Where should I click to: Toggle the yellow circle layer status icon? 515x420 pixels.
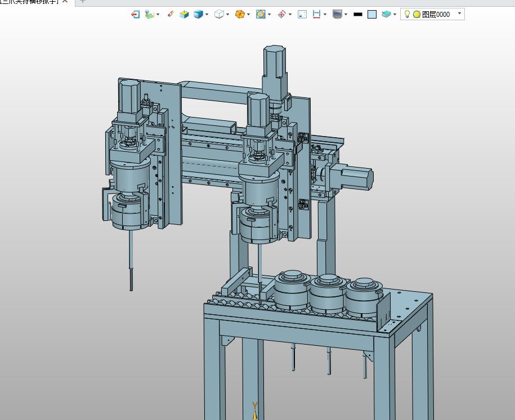pyautogui.click(x=417, y=14)
